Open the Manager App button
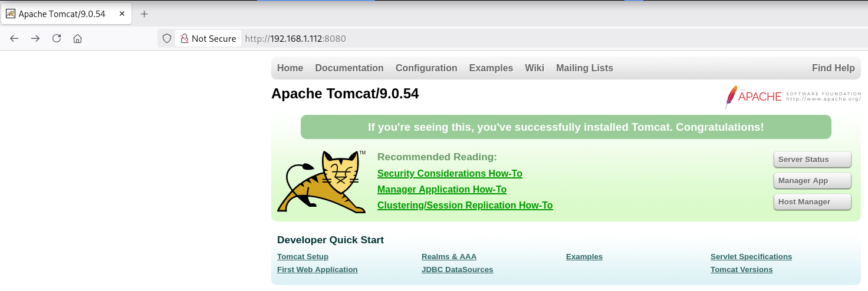This screenshot has width=868, height=291. click(x=812, y=181)
